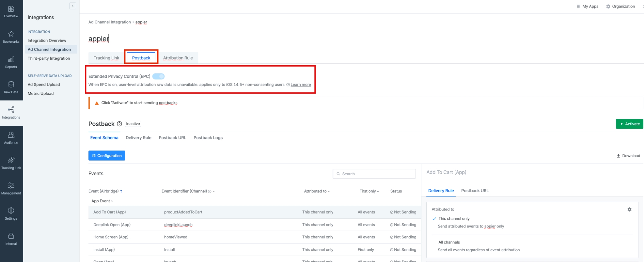Image resolution: width=644 pixels, height=262 pixels.
Task: Click the events Search input field
Action: coord(374,174)
